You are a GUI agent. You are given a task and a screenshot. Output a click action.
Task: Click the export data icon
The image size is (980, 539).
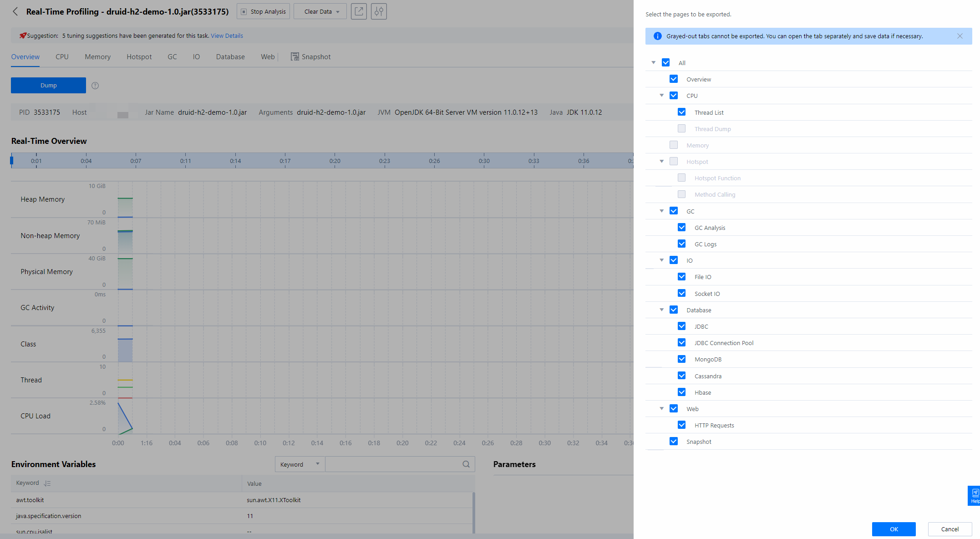(359, 11)
